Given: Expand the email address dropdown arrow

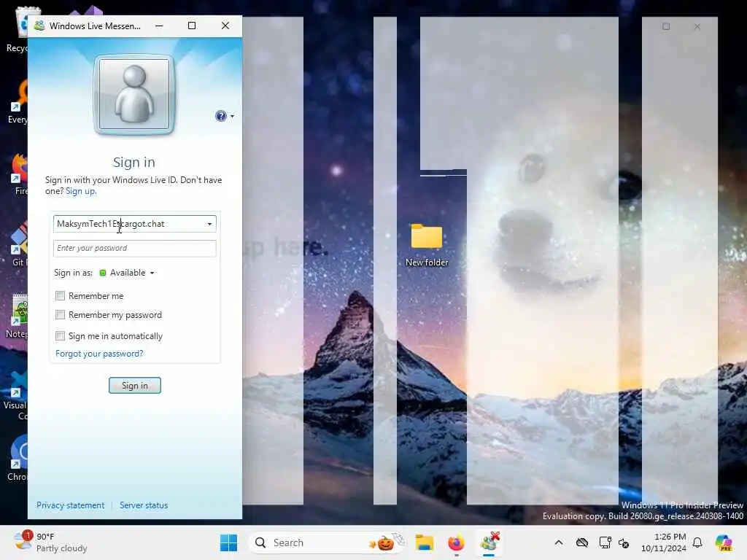Looking at the screenshot, I should click(209, 224).
